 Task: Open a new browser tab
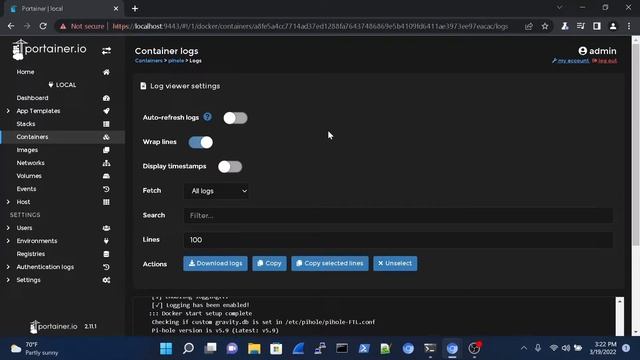pyautogui.click(x=135, y=9)
